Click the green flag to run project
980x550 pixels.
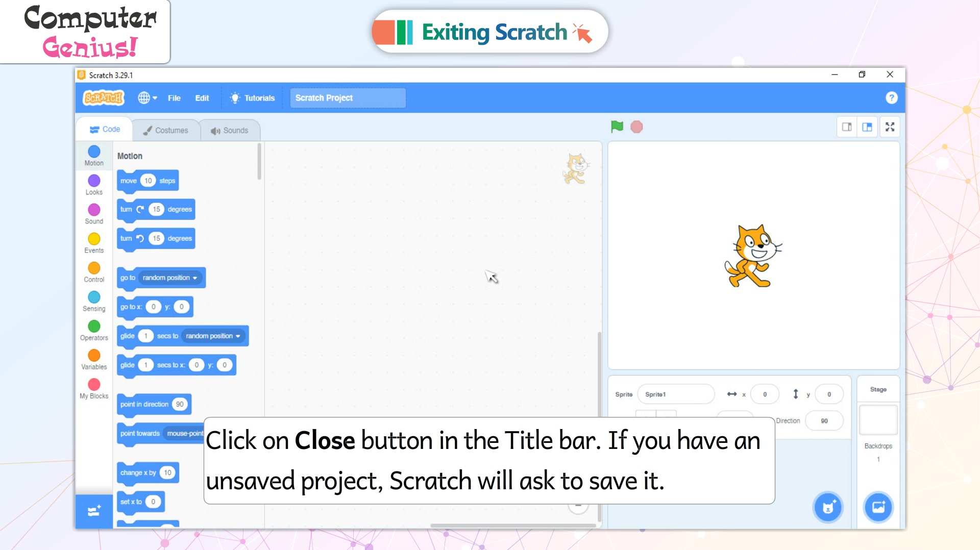pyautogui.click(x=617, y=127)
